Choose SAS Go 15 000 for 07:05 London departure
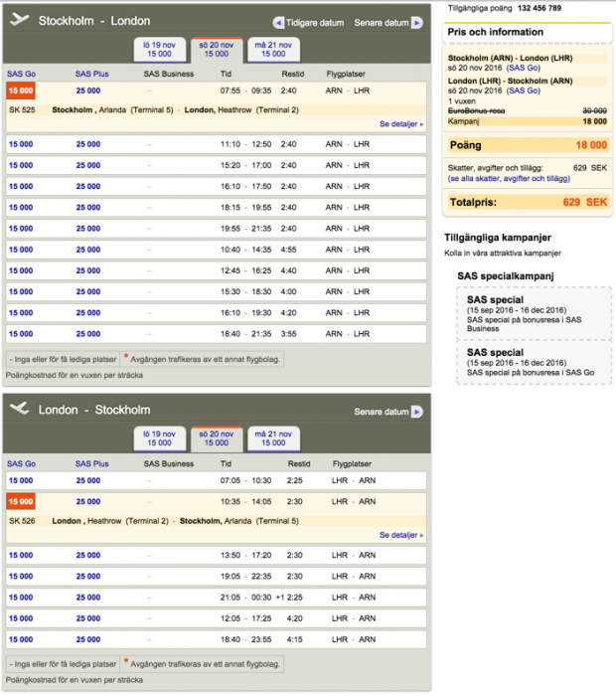The width and height of the screenshot is (616, 696). pos(20,480)
